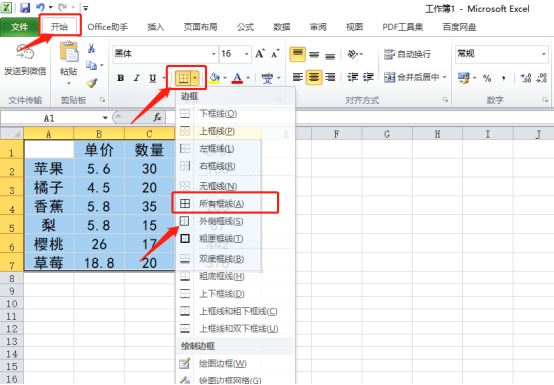The height and width of the screenshot is (385, 554).
Task: Click the text orientation icon
Action: (353, 54)
